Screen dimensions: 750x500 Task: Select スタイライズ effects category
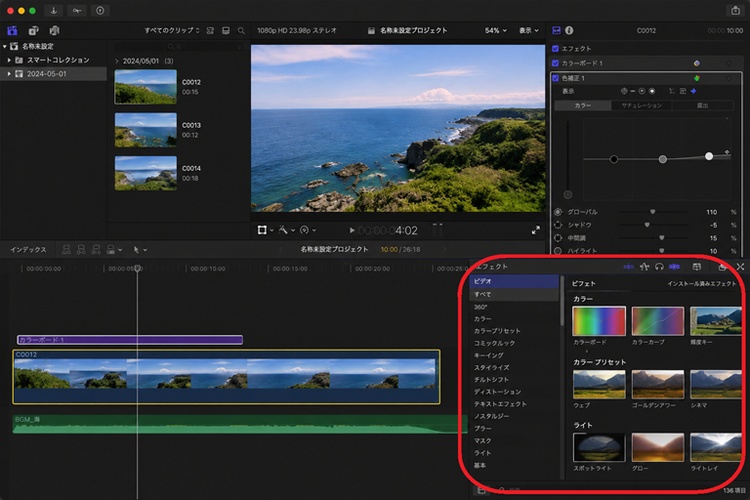491,367
